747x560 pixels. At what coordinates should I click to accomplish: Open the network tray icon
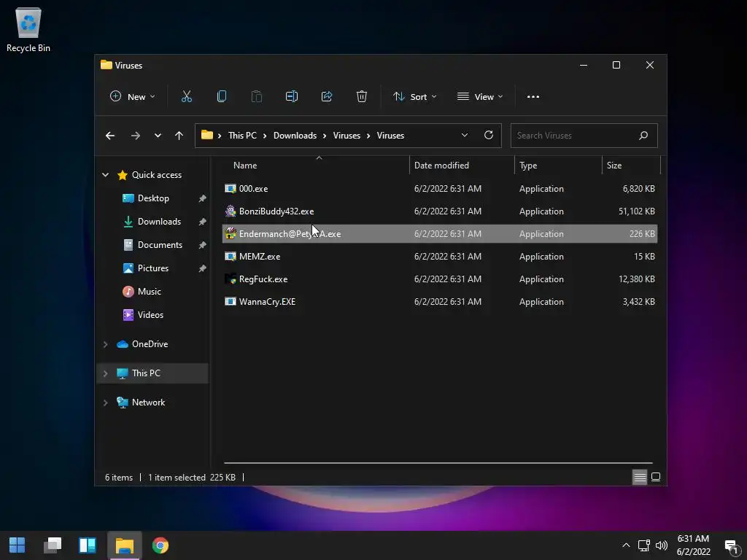644,545
